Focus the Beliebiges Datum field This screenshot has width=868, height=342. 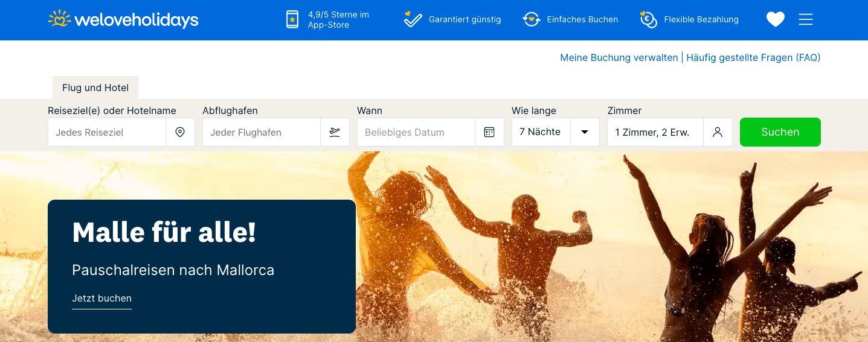[x=416, y=132]
